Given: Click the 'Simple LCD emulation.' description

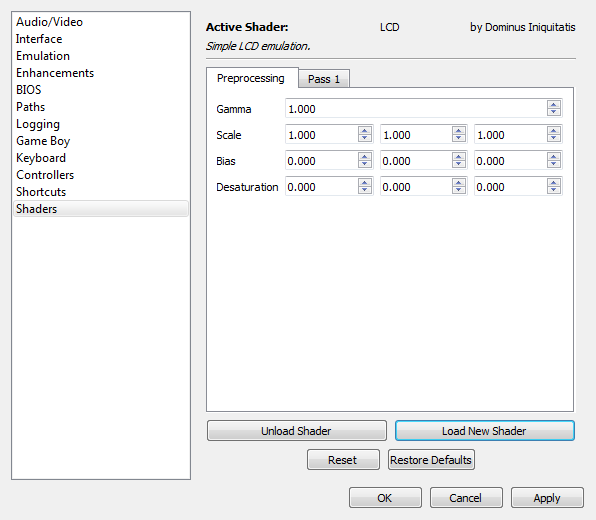Looking at the screenshot, I should click(x=258, y=46).
